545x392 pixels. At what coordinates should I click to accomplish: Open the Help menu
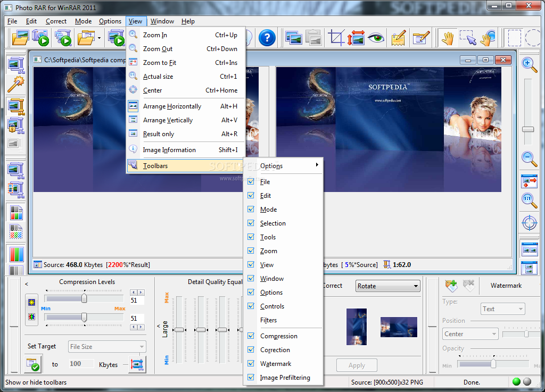coord(188,21)
